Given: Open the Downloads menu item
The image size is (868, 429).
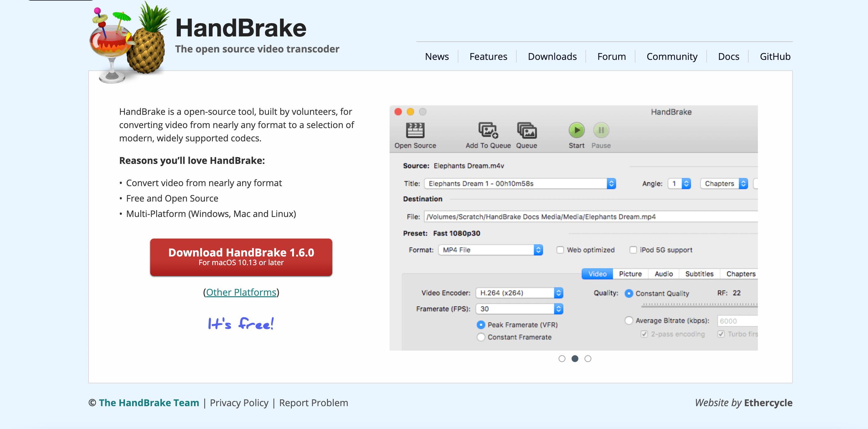Looking at the screenshot, I should [552, 56].
